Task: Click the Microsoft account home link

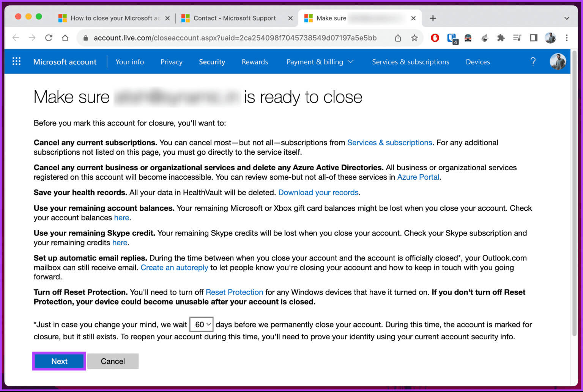Action: click(65, 62)
